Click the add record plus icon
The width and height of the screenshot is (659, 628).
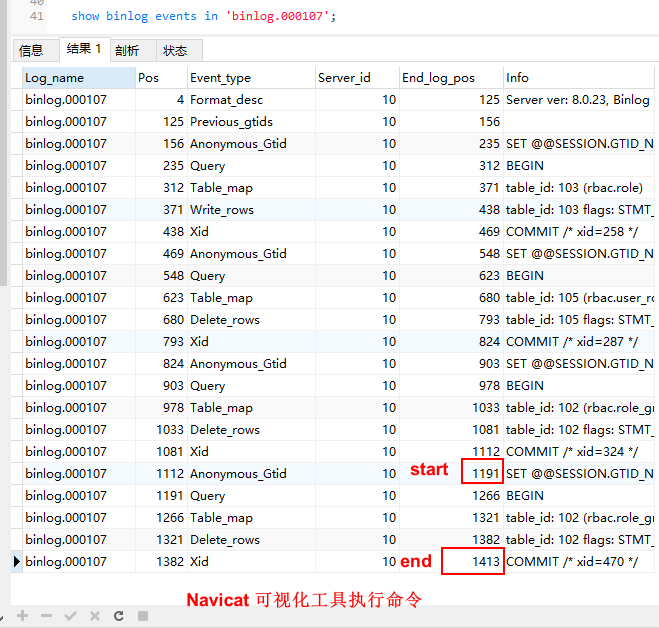(x=22, y=616)
